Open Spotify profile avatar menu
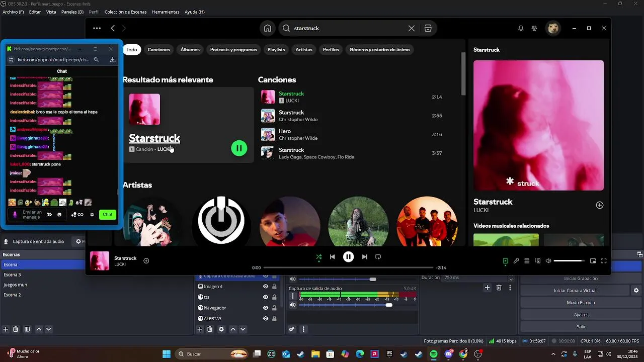The height and width of the screenshot is (362, 644). (553, 28)
